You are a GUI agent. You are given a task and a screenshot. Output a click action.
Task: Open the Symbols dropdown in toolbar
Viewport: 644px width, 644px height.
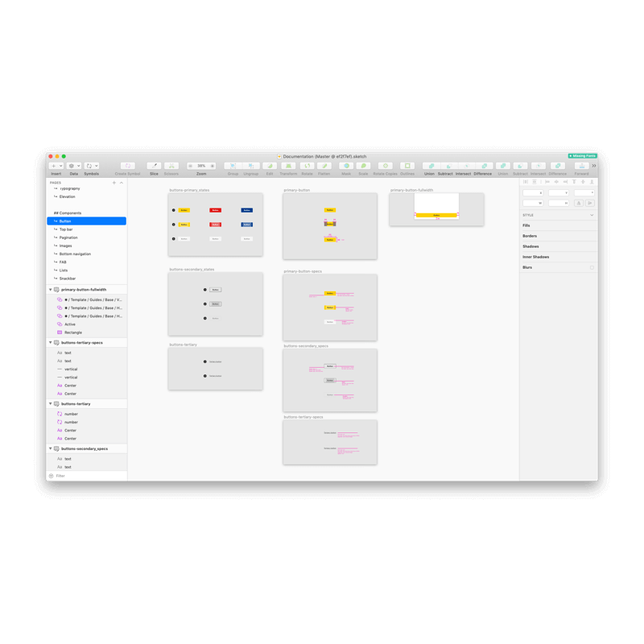click(x=92, y=166)
